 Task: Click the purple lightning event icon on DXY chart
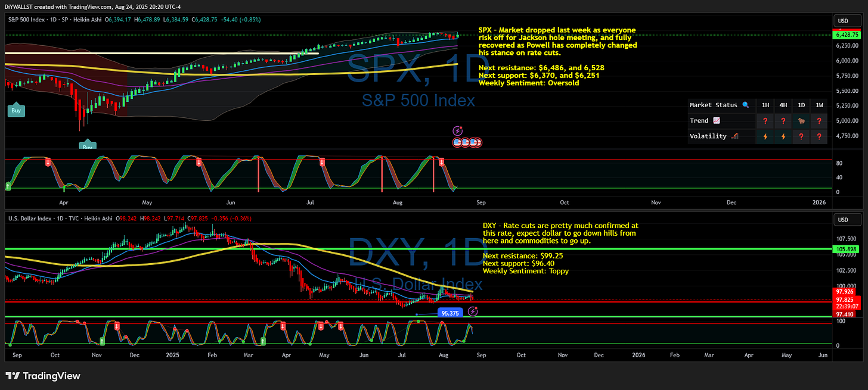pyautogui.click(x=473, y=312)
